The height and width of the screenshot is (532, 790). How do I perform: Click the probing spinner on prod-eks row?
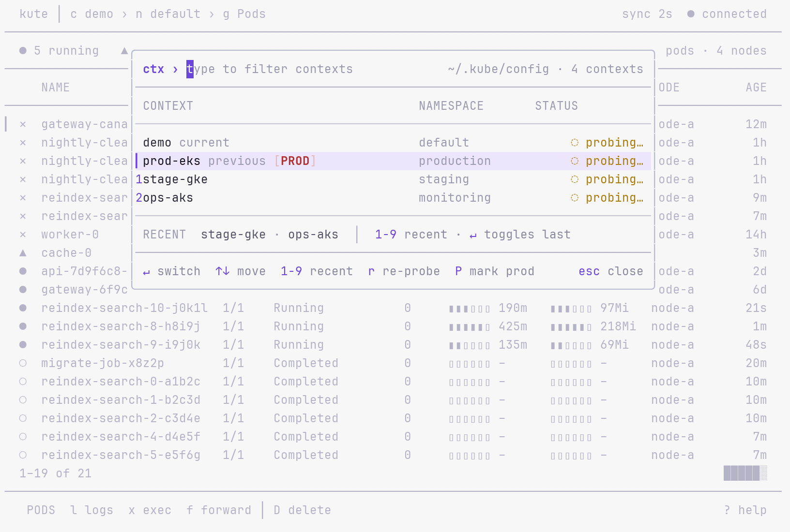[x=575, y=161]
